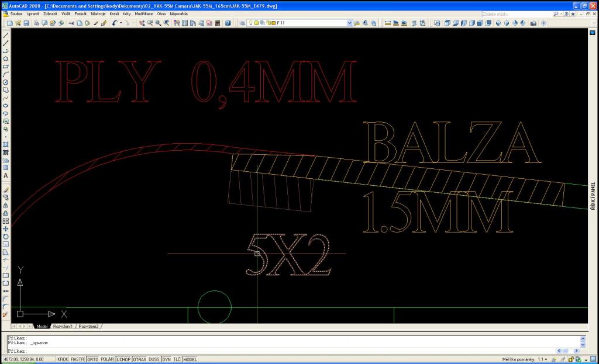The height and width of the screenshot is (364, 599).
Task: Select the Circle tool in the draw toolbar
Action: (5, 82)
